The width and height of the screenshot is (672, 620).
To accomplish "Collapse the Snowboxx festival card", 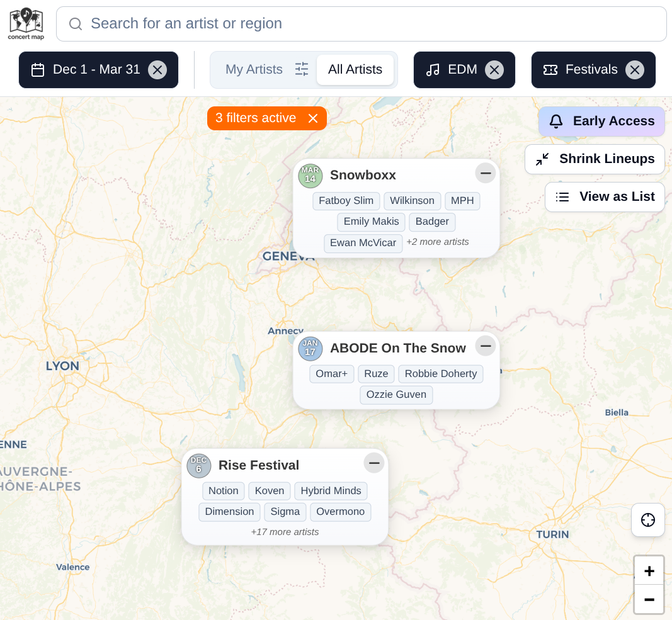I will [x=485, y=172].
